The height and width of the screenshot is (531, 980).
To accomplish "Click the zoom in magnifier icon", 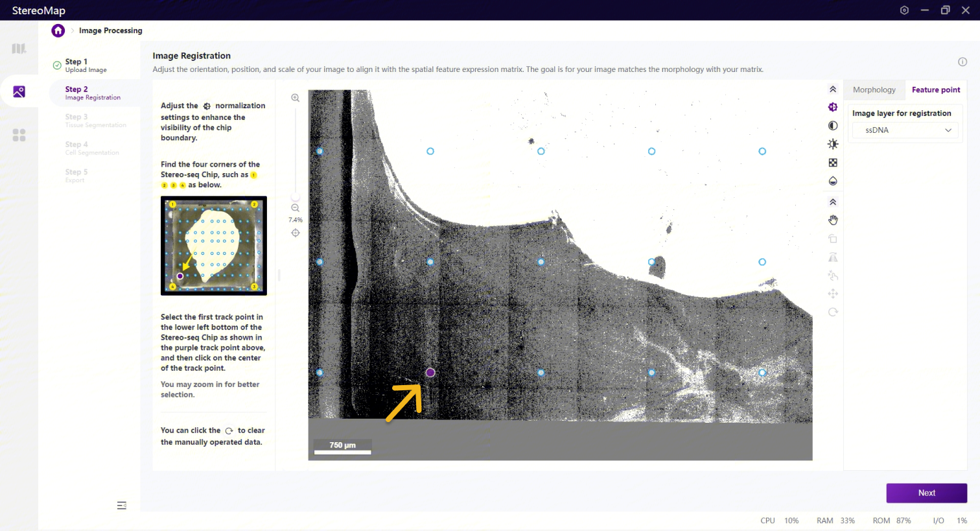I will [x=296, y=98].
